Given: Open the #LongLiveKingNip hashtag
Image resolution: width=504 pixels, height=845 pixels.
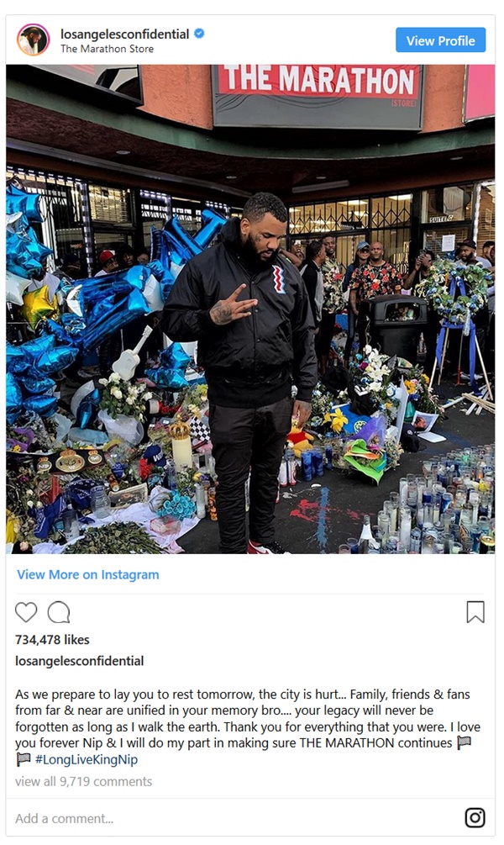Looking at the screenshot, I should coord(87,759).
